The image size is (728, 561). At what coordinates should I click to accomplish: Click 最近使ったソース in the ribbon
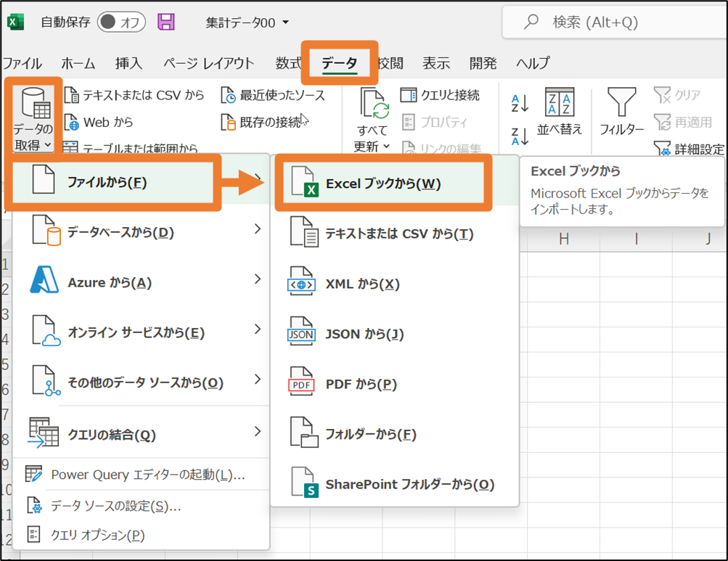[x=273, y=95]
